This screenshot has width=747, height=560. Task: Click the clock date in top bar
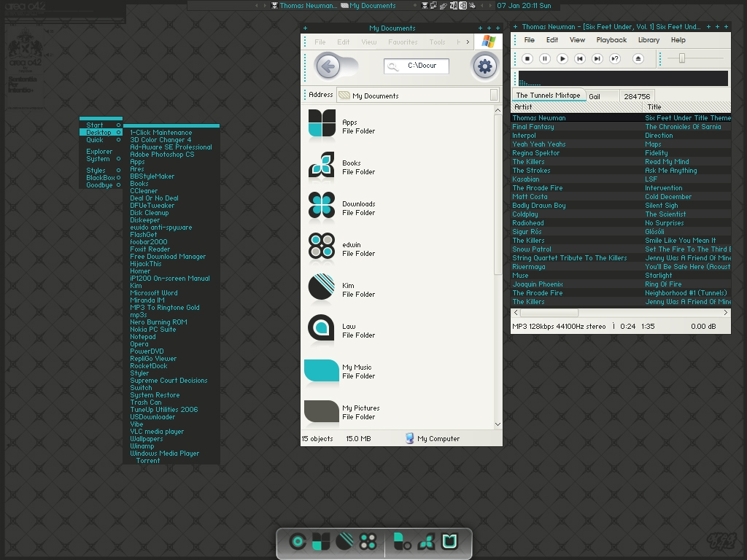click(524, 6)
